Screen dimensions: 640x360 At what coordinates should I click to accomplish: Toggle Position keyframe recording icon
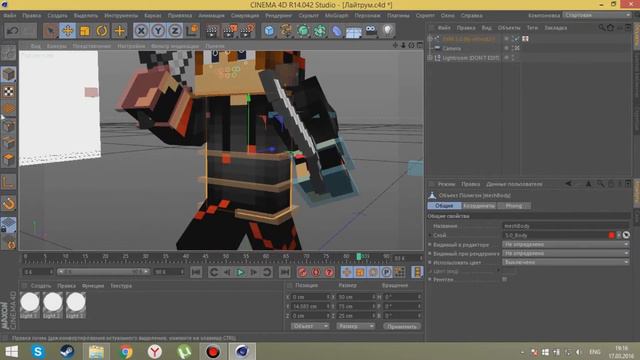(347, 272)
